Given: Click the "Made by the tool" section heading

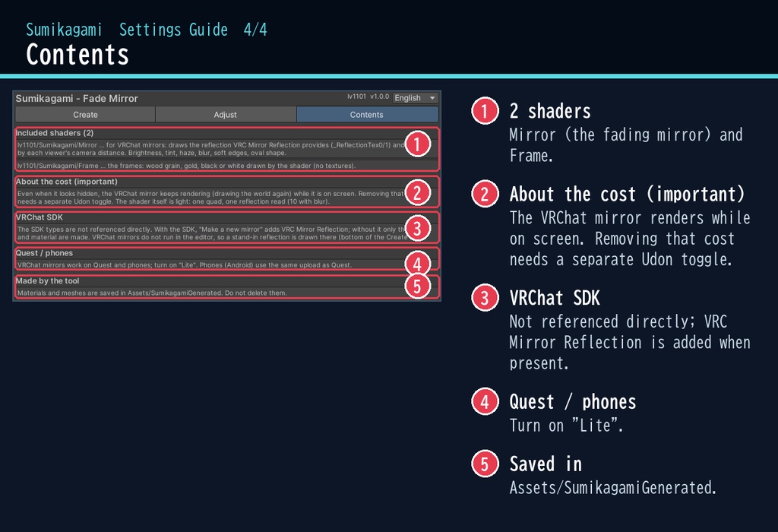Looking at the screenshot, I should 47,281.
